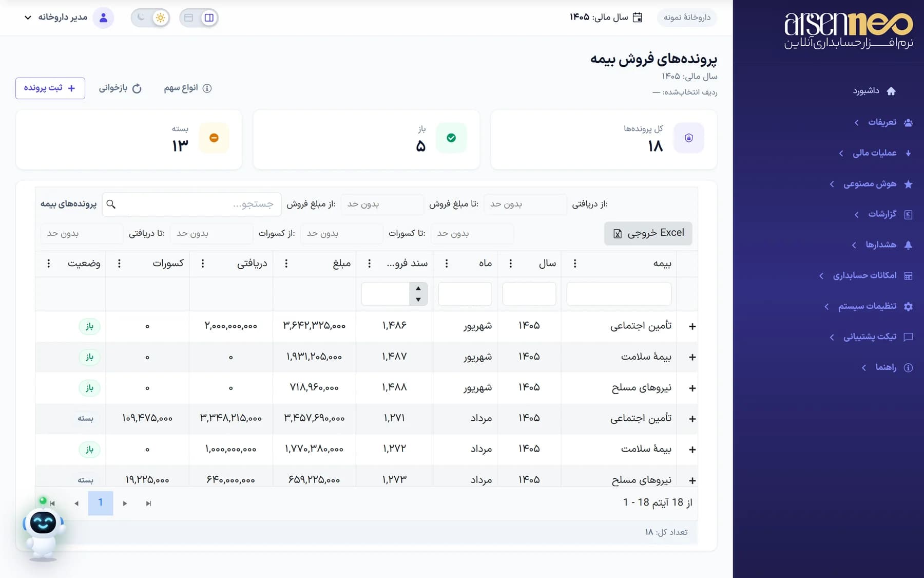
Task: Click the search magnifier icon
Action: (x=111, y=204)
